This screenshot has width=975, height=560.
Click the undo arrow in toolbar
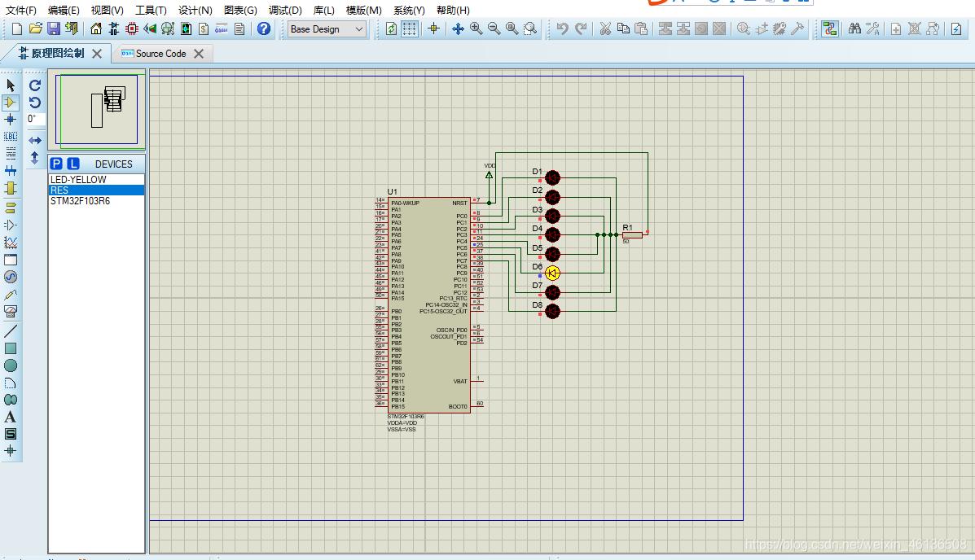562,28
